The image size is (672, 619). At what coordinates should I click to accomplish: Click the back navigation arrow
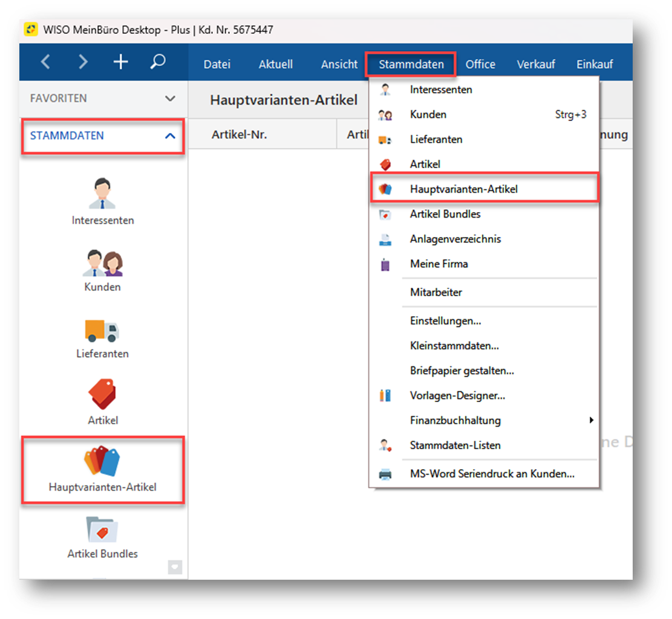45,62
